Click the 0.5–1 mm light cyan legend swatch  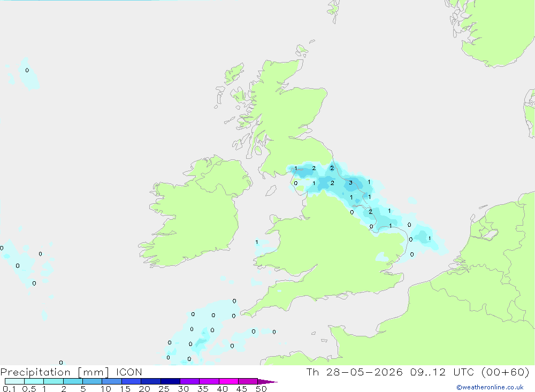point(34,381)
